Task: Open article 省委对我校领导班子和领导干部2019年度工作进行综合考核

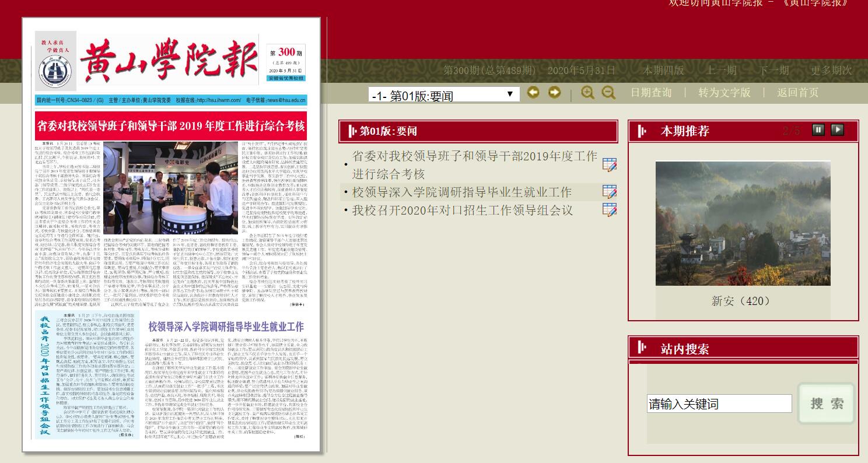Action: click(x=475, y=165)
